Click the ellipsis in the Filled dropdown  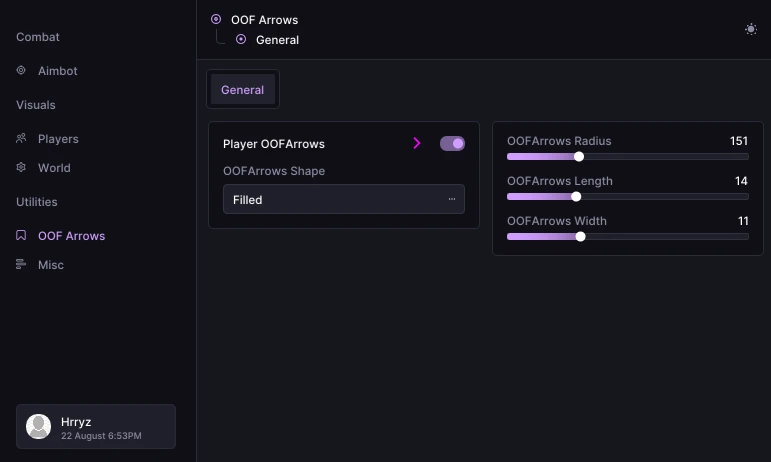coord(451,199)
